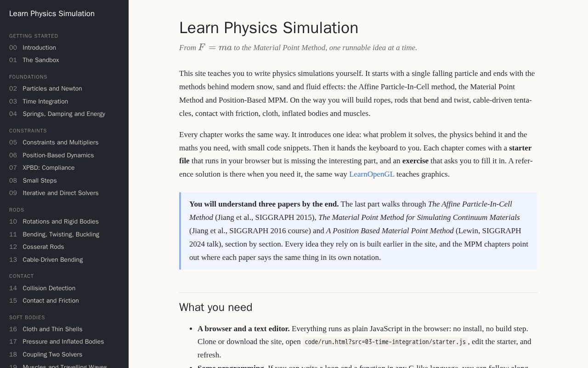588x368 pixels.
Task: Open Cable-Driven Bending chapter
Action: point(46,260)
